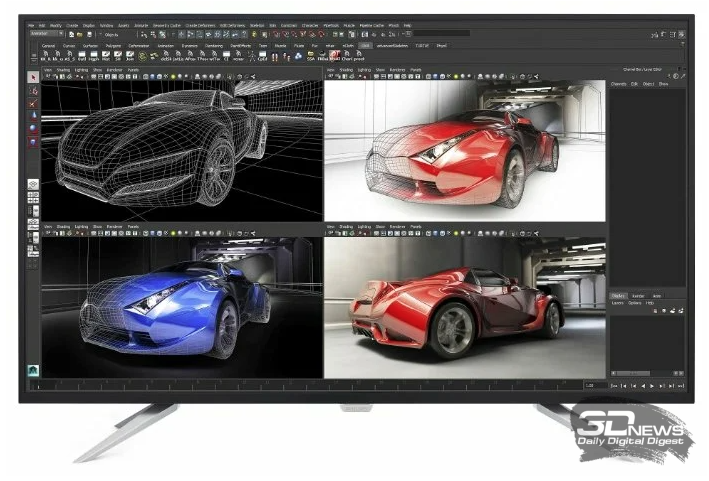The width and height of the screenshot is (709, 481).
Task: Click the green circular shelf icon
Action: [x=142, y=56]
